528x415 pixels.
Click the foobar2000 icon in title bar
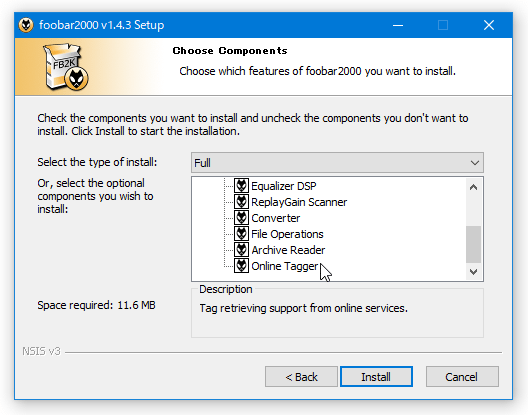click(x=26, y=25)
